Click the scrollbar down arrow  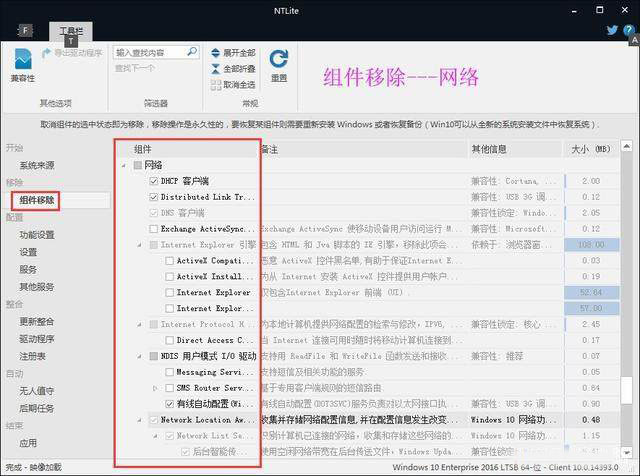[627, 452]
